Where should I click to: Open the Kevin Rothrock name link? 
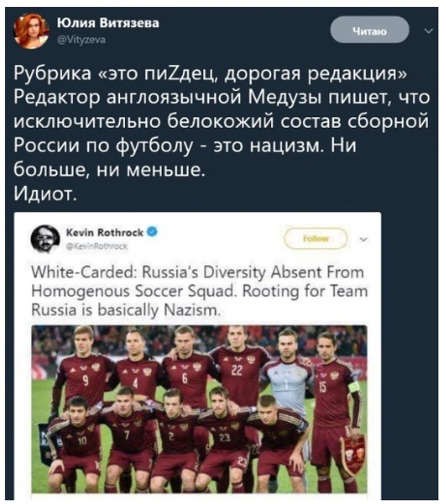click(x=105, y=233)
